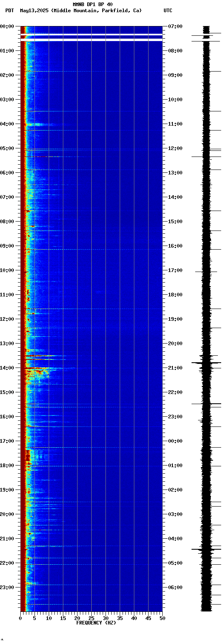Viewport: 224px width, 644px height.
Task: Click the UTC time label '00:00'
Action: click(x=175, y=441)
